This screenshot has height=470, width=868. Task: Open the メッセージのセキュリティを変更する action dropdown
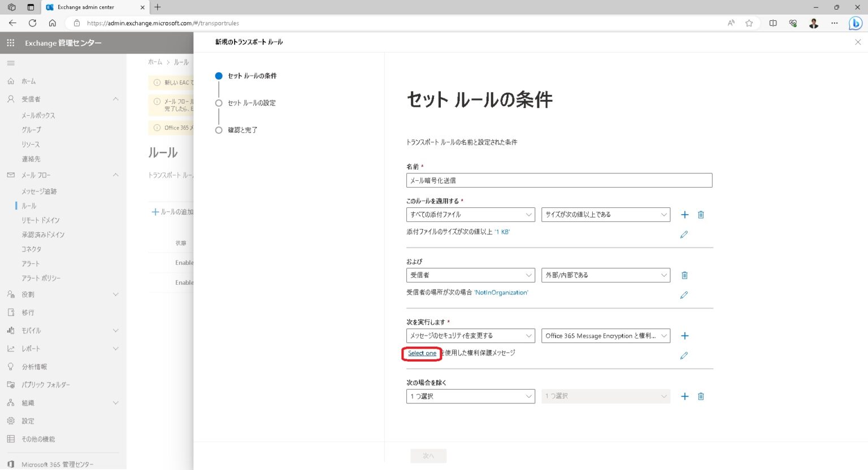(470, 336)
